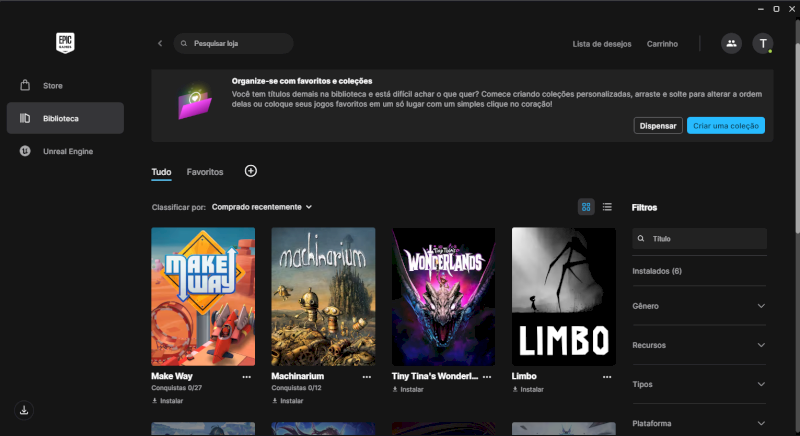Click the Machinarium title text
800x436 pixels.
click(x=297, y=376)
